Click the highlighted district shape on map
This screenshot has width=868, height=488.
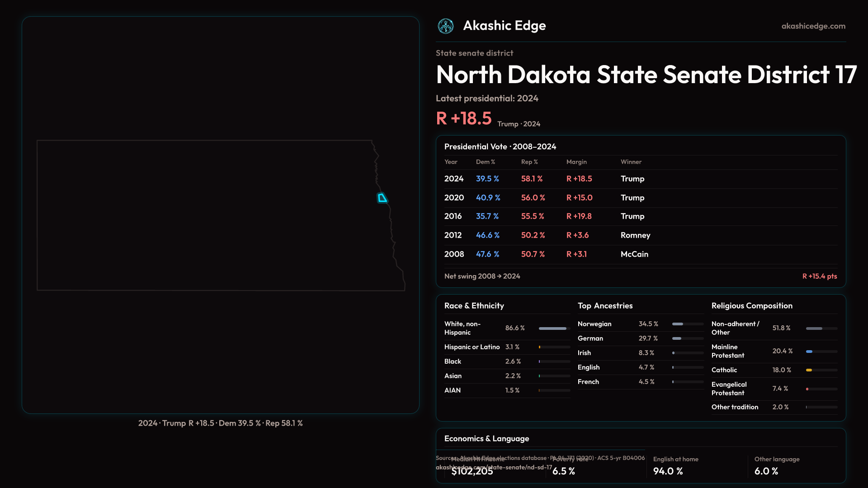click(382, 198)
